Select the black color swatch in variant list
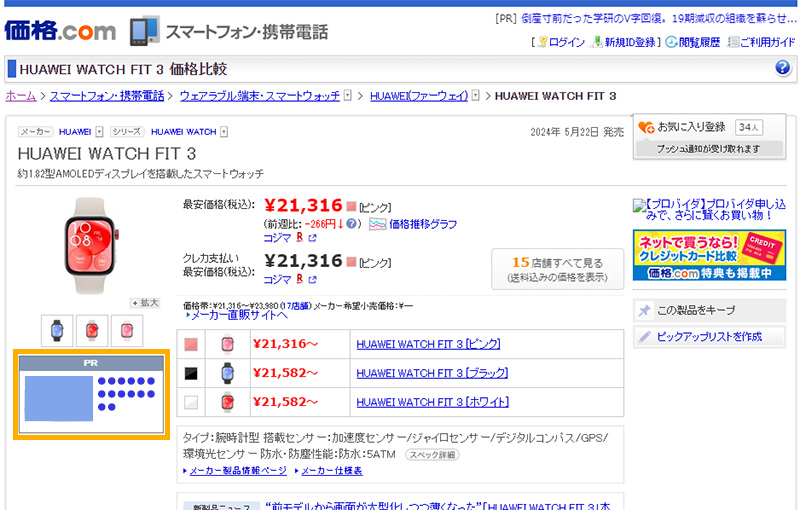The width and height of the screenshot is (800, 510). (x=191, y=373)
